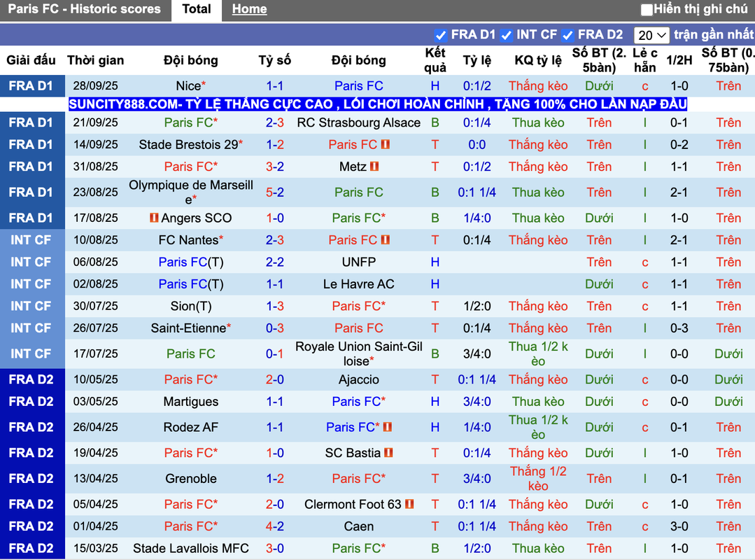Viewport: 755px width, 560px height.
Task: Click the red card icon next to Metz
Action: 374,167
